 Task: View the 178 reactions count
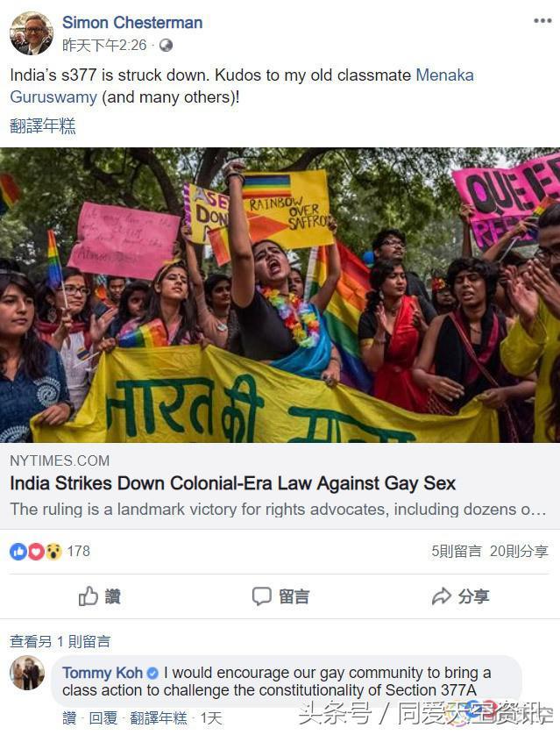coord(78,551)
